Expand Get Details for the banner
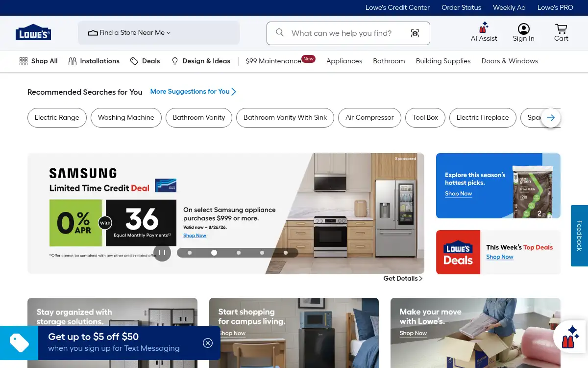Viewport: 588px width, 368px height. (403, 279)
